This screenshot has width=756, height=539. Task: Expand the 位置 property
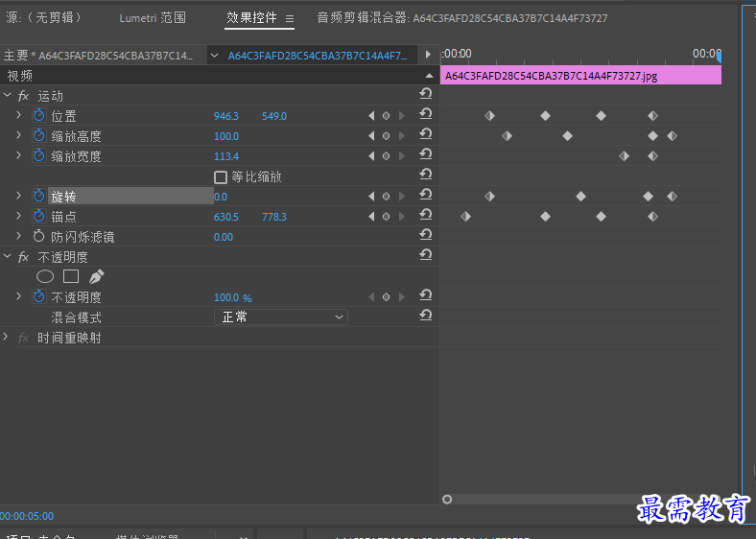[x=19, y=115]
